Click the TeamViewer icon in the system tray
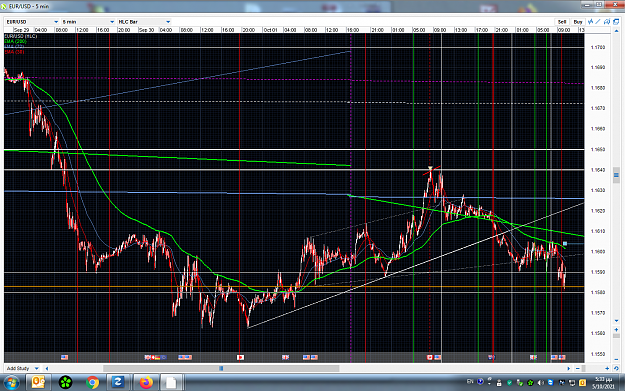This screenshot has width=625, height=391. [551, 383]
